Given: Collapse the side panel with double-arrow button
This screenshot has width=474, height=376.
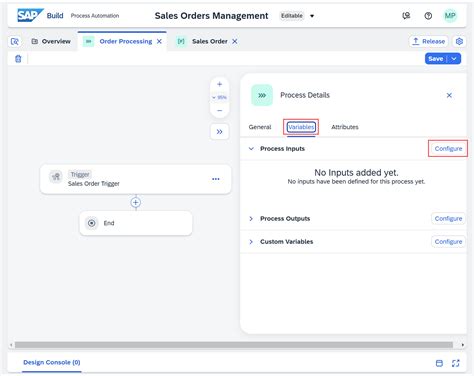Looking at the screenshot, I should pyautogui.click(x=219, y=132).
